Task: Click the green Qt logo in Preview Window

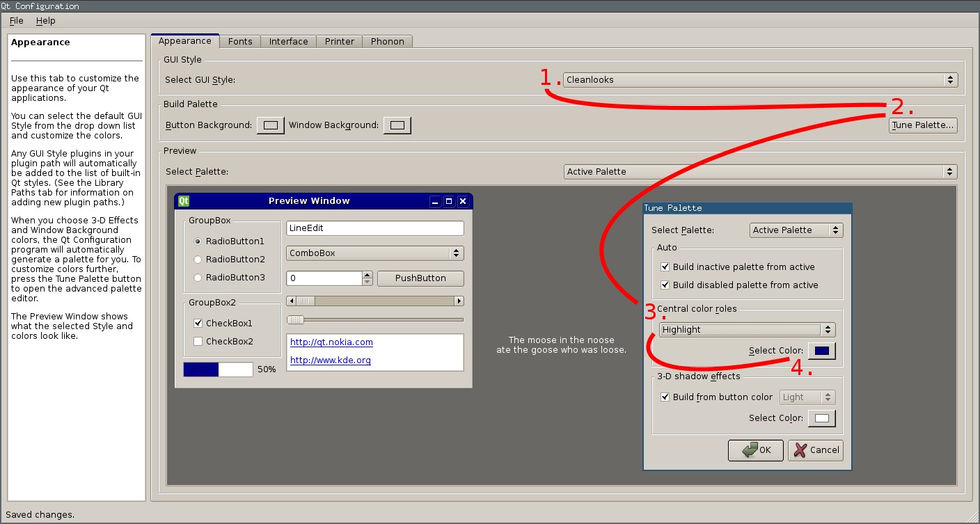Action: click(184, 201)
